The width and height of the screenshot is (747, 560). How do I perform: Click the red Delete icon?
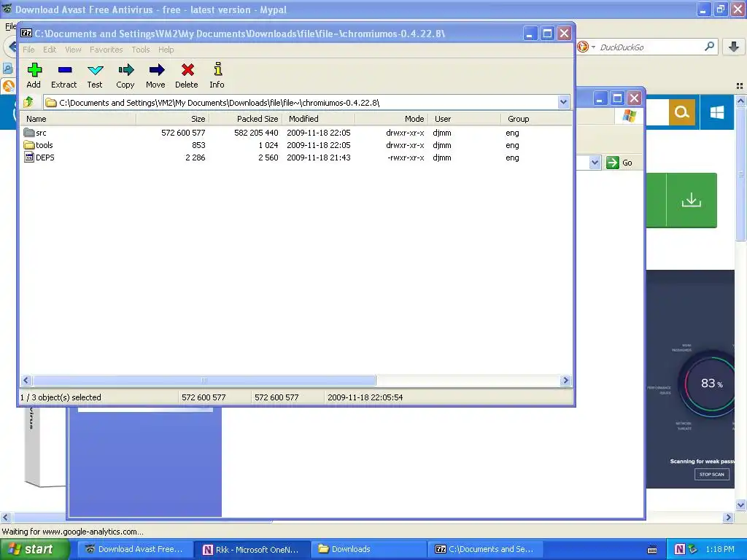click(x=187, y=71)
